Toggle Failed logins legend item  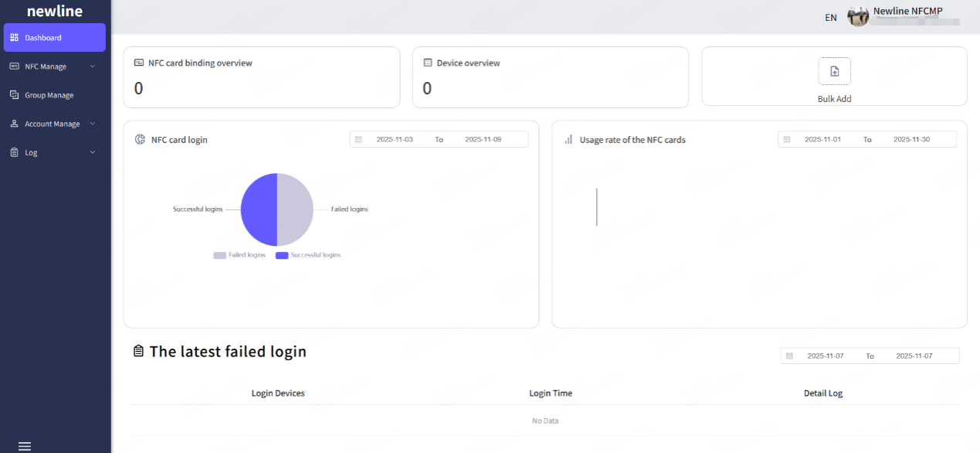tap(239, 255)
